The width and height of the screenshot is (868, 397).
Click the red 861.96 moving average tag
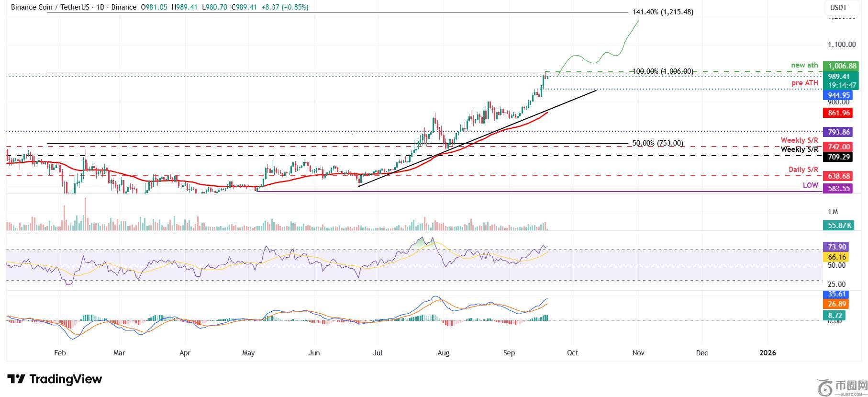836,113
